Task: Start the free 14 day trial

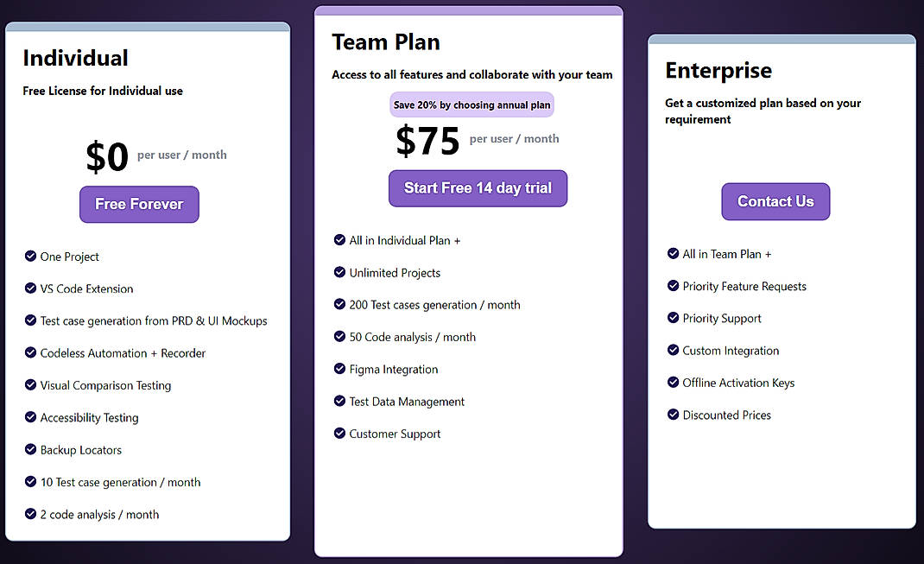Action: [x=478, y=187]
